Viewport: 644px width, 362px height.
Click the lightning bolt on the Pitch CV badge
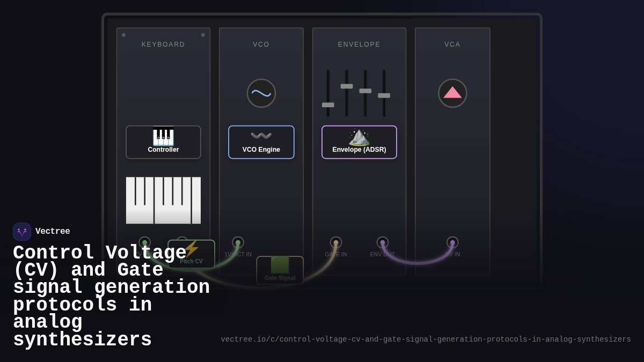point(191,248)
